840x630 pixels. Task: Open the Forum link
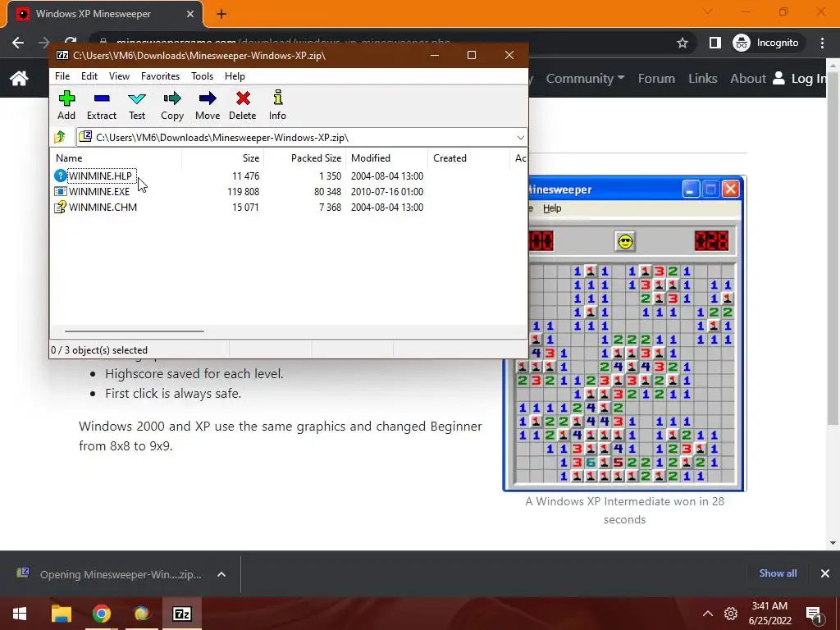point(656,79)
